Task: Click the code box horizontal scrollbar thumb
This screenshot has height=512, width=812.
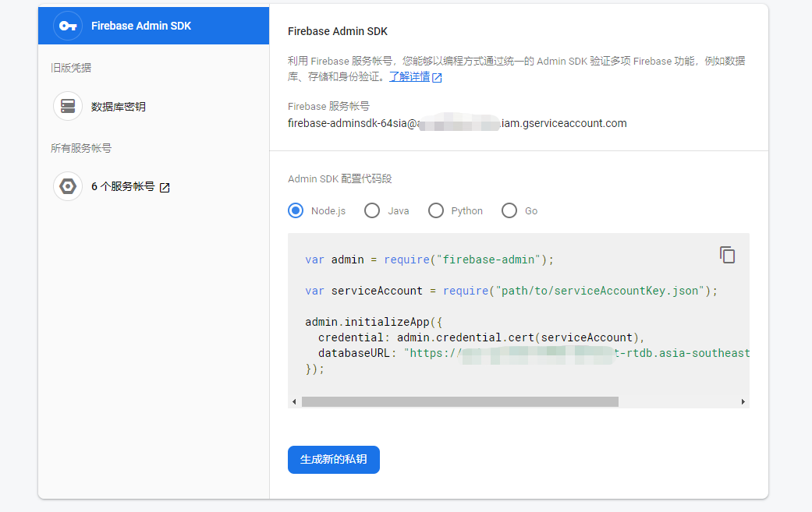Action: [460, 402]
